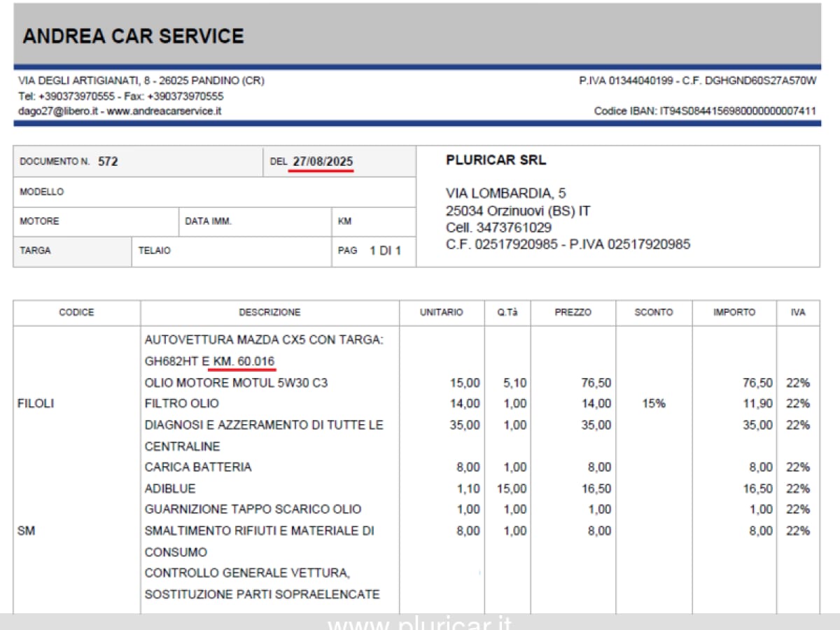840x630 pixels.
Task: Select the underlined KM. 60.016 text
Action: (244, 361)
